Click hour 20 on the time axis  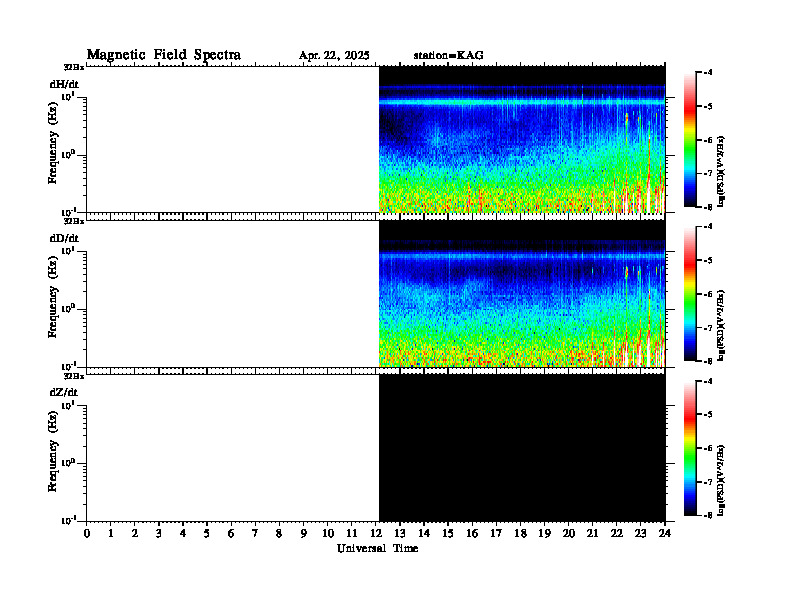coord(569,534)
